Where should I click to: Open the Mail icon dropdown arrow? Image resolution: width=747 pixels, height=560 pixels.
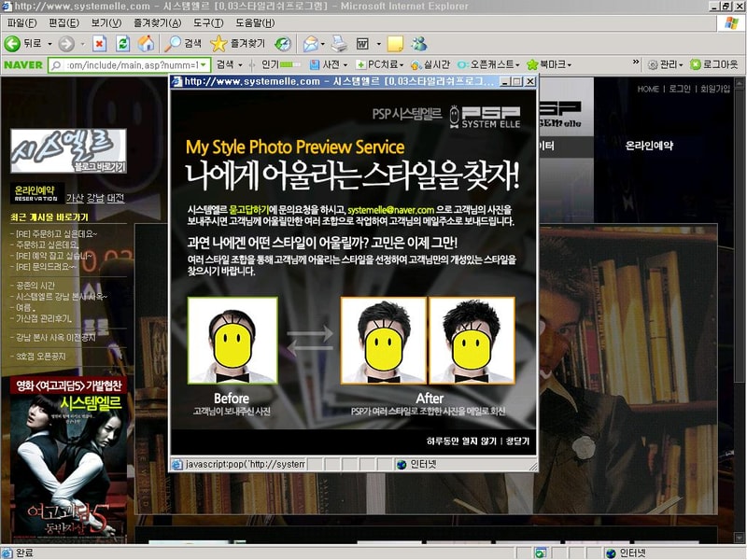coord(322,44)
